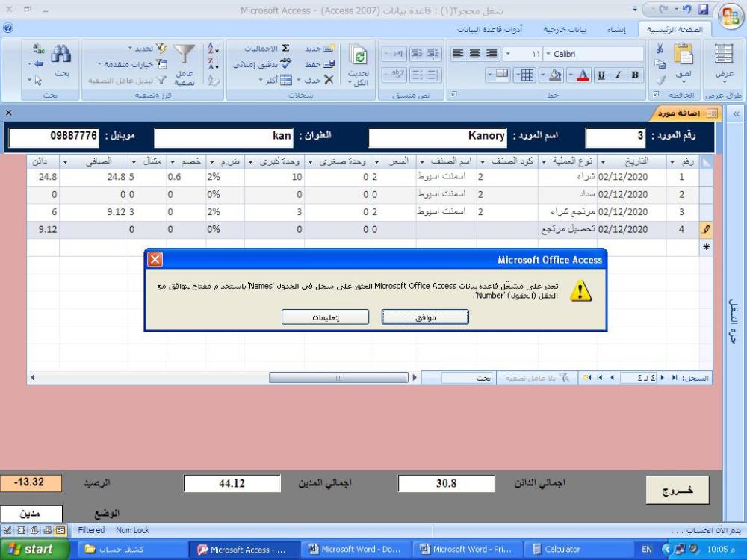Click the fill color bucket icon
The image size is (747, 560).
coord(555,75)
